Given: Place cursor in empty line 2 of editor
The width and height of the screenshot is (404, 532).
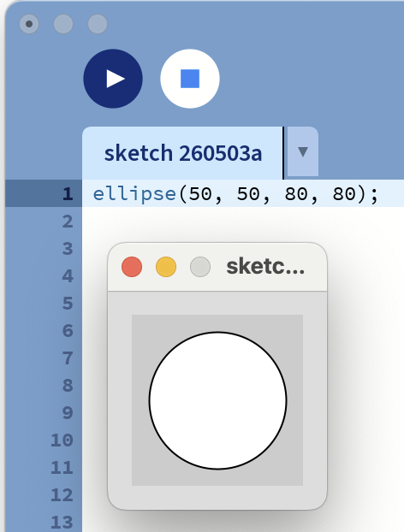Looking at the screenshot, I should pos(243,222).
